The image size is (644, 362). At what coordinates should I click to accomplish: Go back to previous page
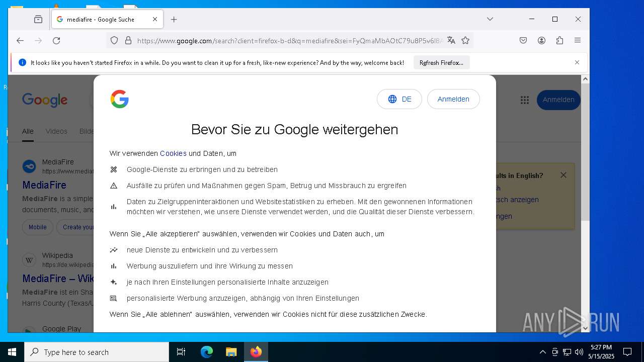click(20, 40)
